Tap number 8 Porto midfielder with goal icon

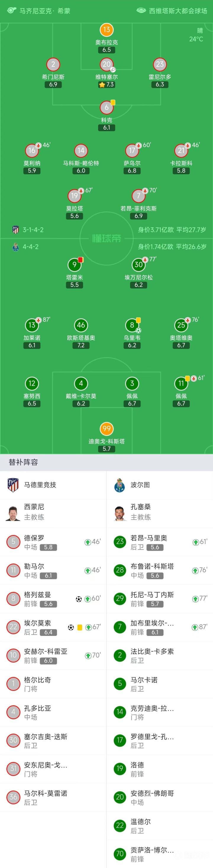[x=132, y=325]
